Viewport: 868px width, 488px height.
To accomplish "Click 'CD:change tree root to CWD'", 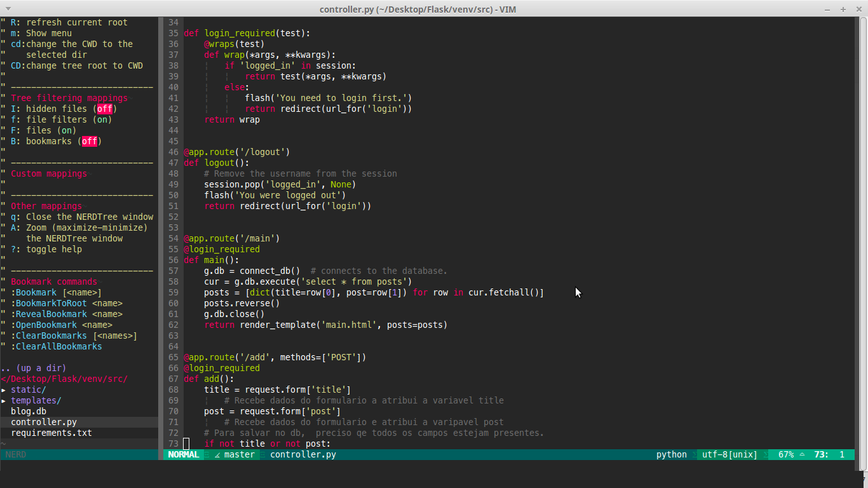I will pos(72,65).
